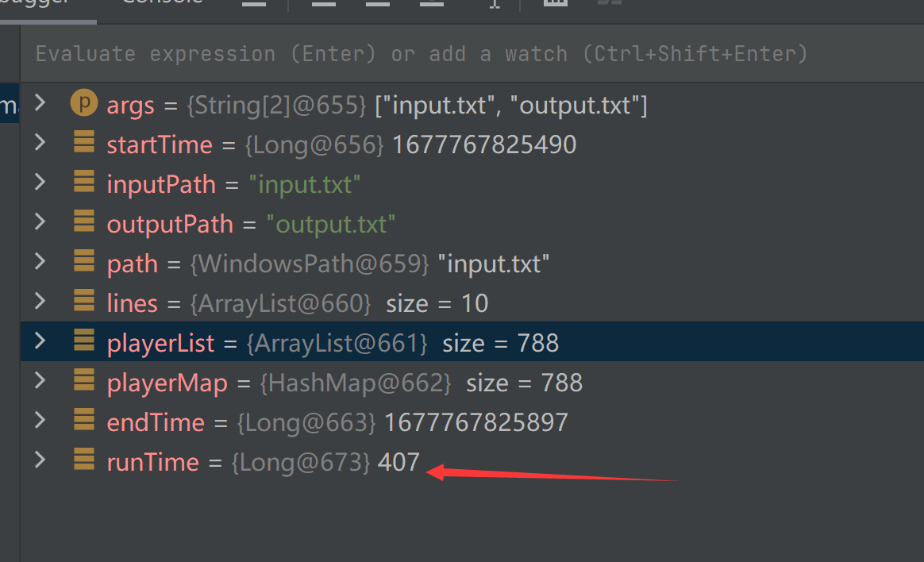Expand the lines ArrayList node
This screenshot has height=562, width=924.
coord(40,302)
